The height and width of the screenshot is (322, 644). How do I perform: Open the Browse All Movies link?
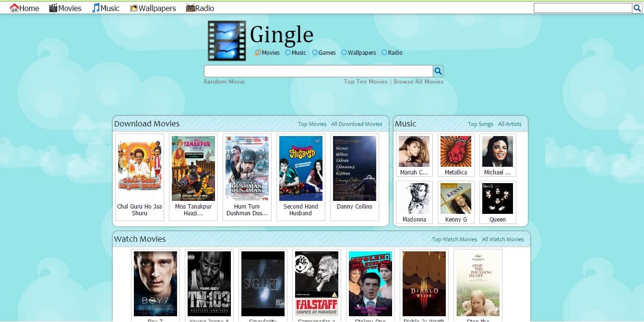click(418, 82)
